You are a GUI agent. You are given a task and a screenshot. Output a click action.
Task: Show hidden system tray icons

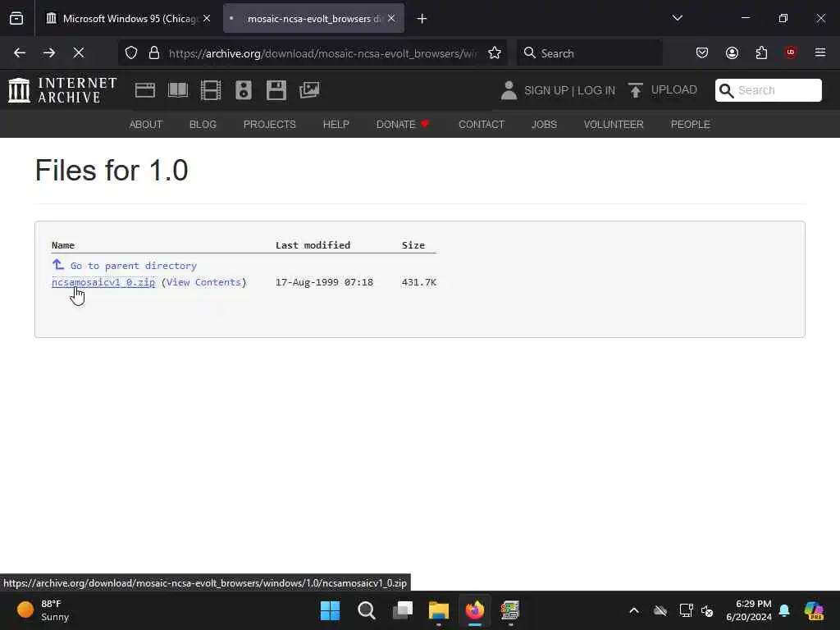pyautogui.click(x=634, y=610)
